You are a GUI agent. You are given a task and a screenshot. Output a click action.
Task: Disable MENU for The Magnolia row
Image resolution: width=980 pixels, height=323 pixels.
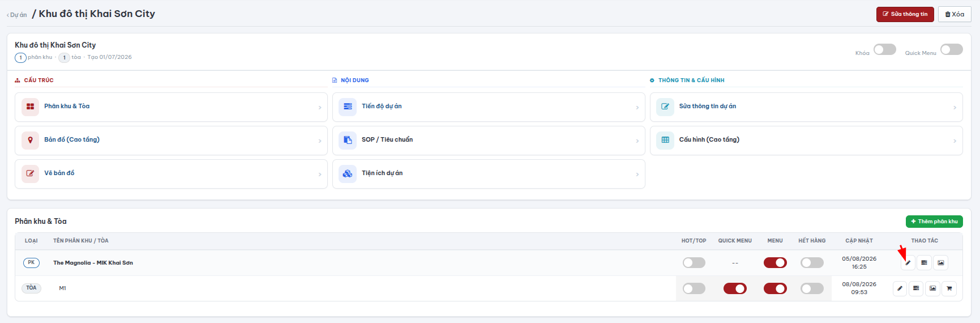pos(775,263)
